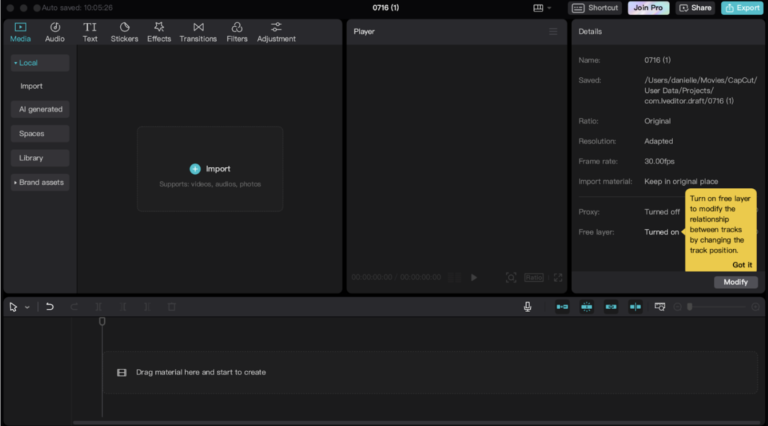Open the layout switcher icon
This screenshot has height=426, width=768.
(x=538, y=8)
